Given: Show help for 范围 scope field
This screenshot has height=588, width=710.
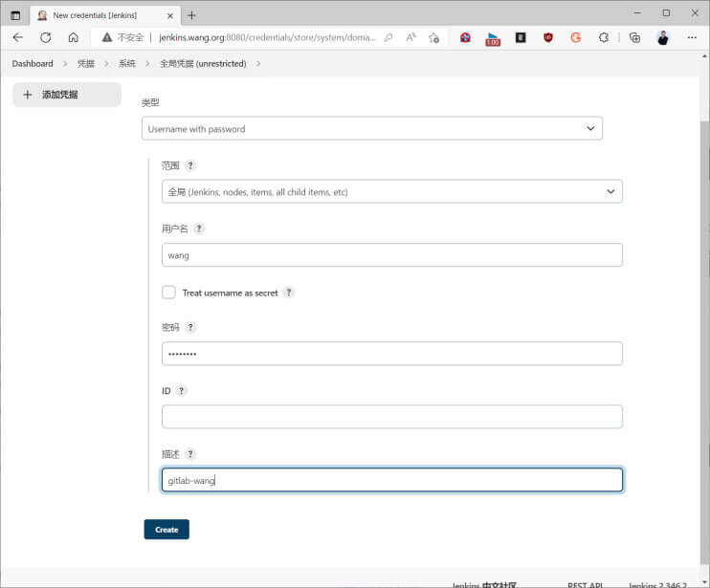Looking at the screenshot, I should point(190,165).
